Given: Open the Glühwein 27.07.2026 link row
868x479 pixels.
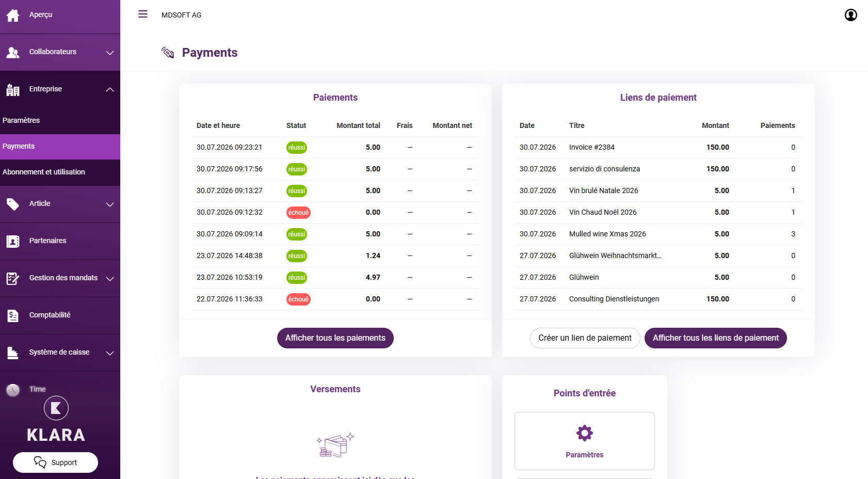Looking at the screenshot, I should [658, 278].
